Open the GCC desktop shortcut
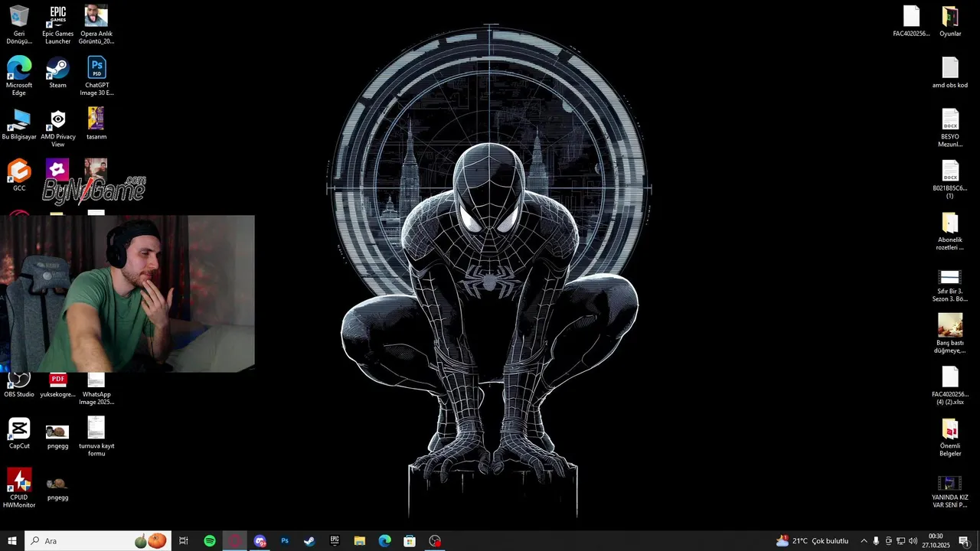 click(19, 175)
